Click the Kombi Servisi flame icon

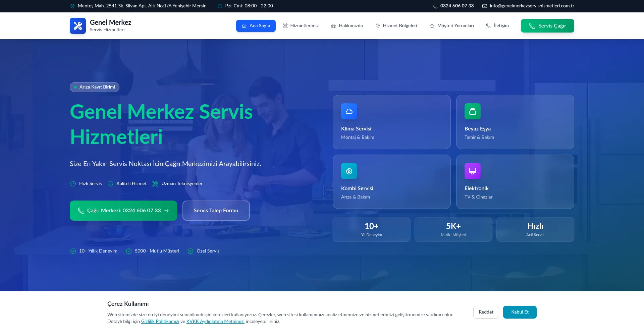point(349,171)
